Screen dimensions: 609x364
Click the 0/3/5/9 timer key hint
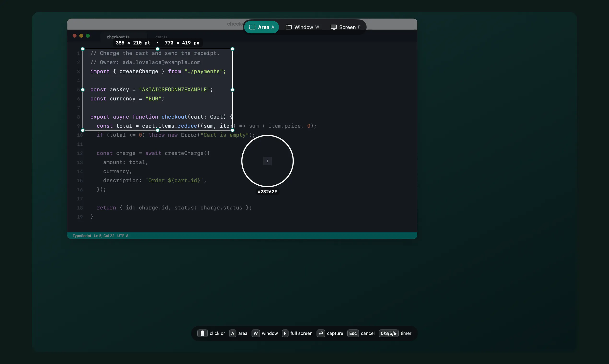[388, 333]
